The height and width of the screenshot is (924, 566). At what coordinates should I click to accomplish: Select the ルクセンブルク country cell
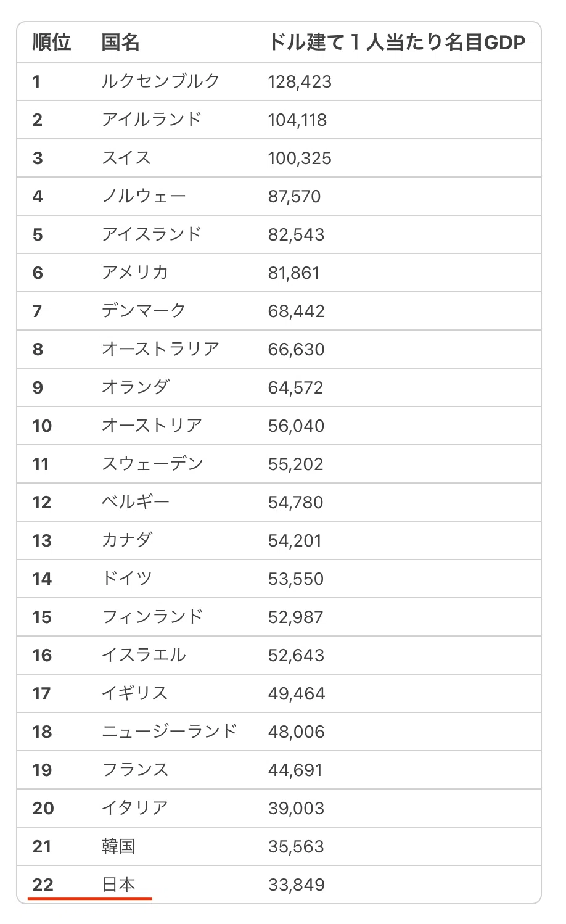160,81
